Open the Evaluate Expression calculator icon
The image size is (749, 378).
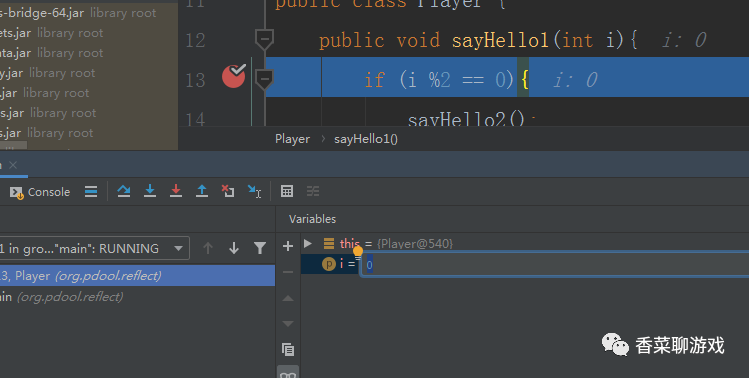pos(287,191)
